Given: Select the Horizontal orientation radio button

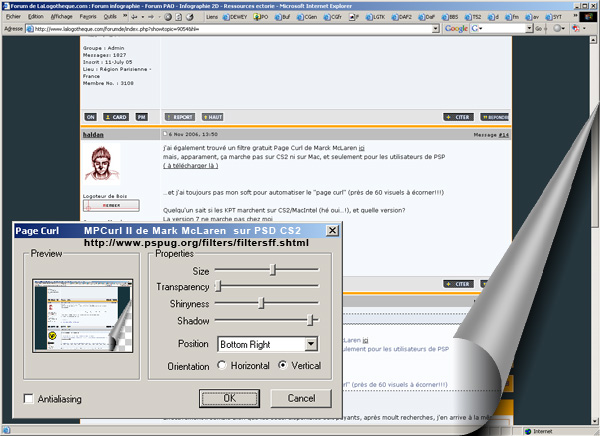Looking at the screenshot, I should [x=222, y=365].
